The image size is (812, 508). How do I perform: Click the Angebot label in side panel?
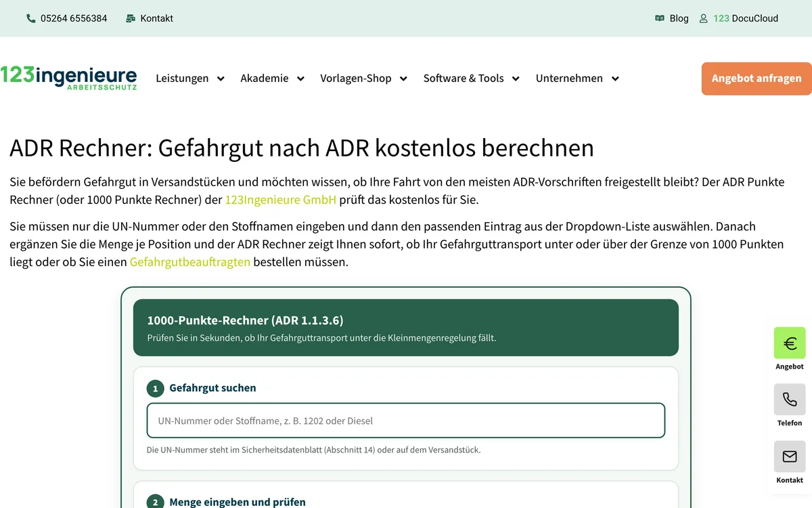(x=790, y=366)
